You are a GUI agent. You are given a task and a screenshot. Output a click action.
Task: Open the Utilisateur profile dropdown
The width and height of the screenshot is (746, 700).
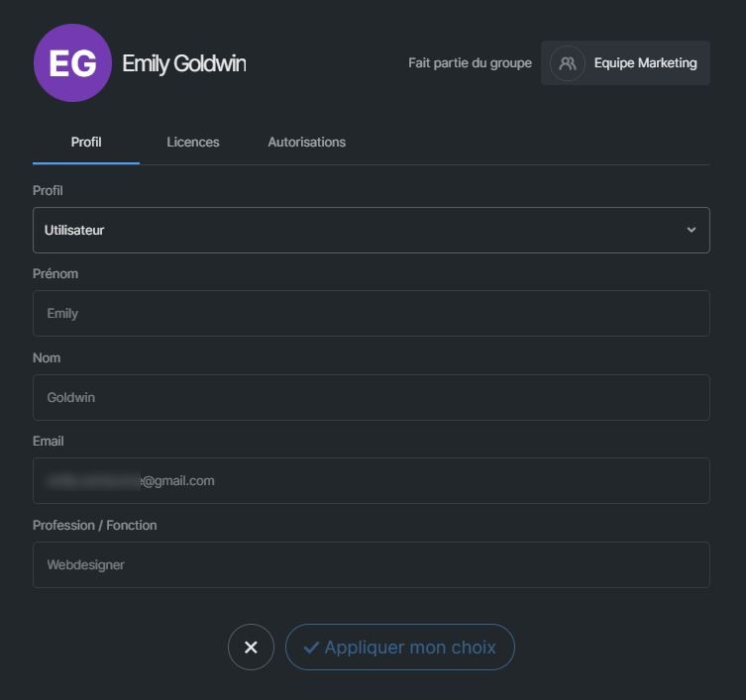357,230
